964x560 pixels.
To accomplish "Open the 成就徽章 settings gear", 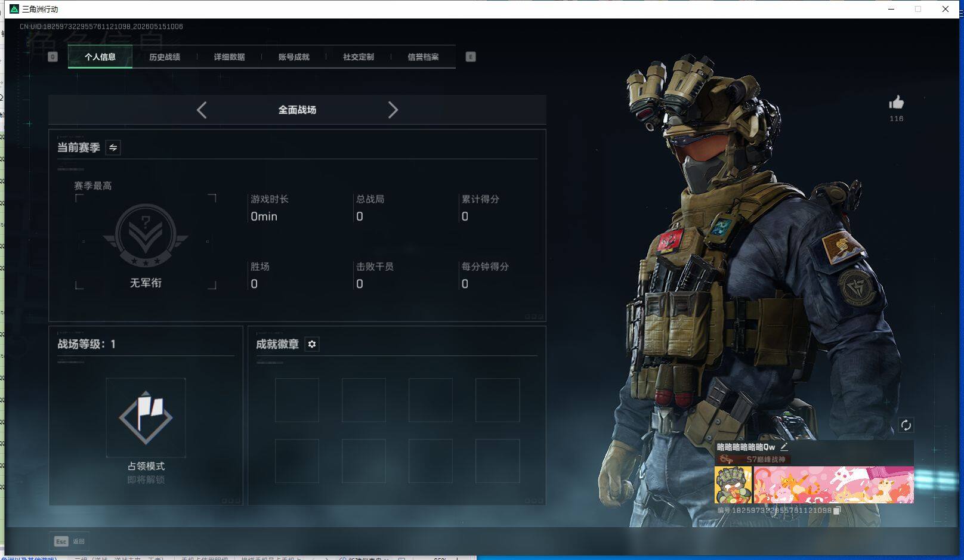I will (x=312, y=344).
